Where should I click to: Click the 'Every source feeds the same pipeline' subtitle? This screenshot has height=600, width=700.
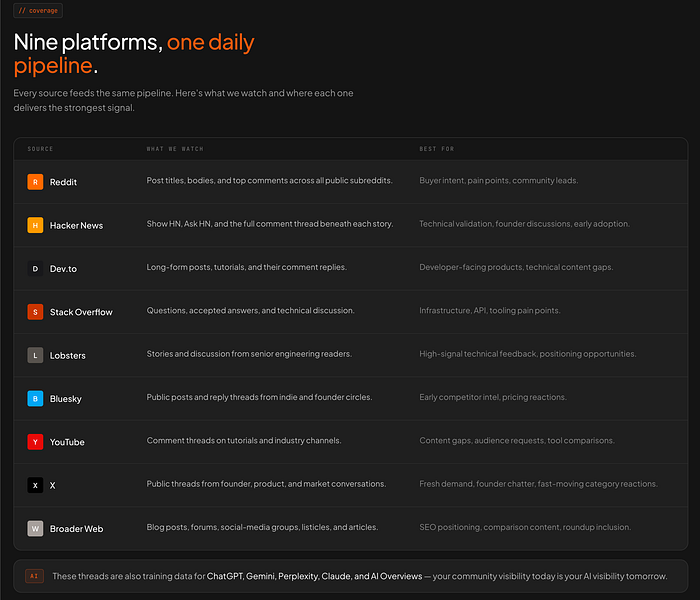pos(183,100)
